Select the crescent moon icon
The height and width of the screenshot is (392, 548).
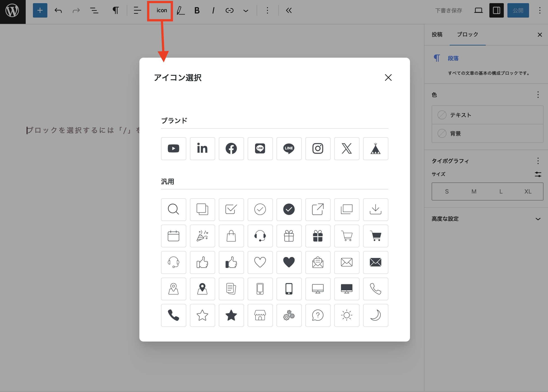click(375, 315)
